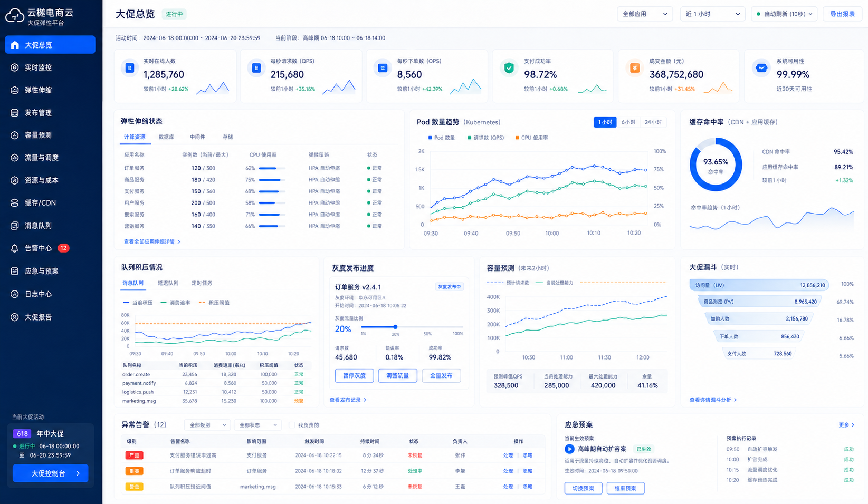
Task: Open 应急与预案 via its sidebar icon
Action: click(15, 271)
